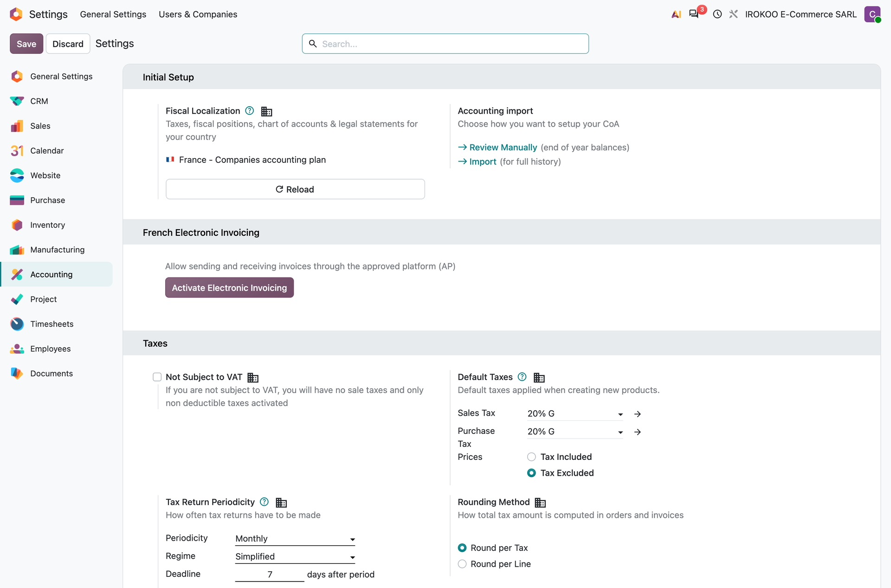Open the General Settings top menu

tap(113, 14)
